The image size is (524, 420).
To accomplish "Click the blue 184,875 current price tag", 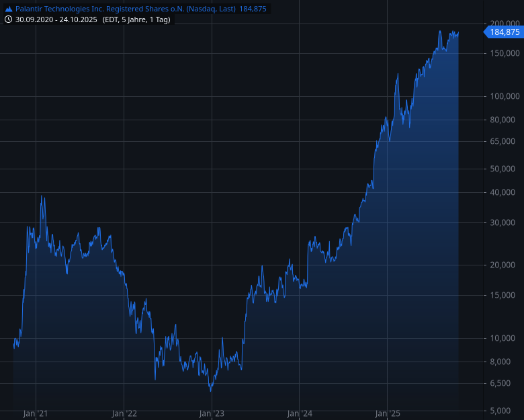I will coord(503,32).
